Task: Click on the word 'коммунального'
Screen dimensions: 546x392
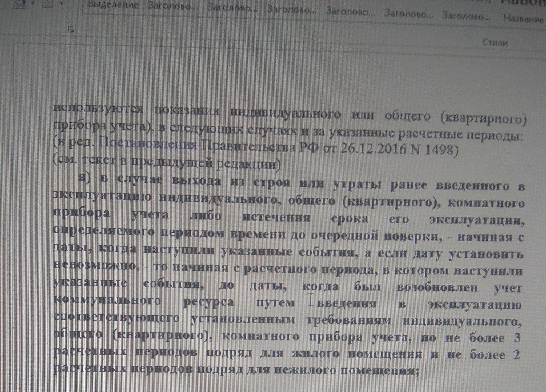Action: [x=107, y=301]
